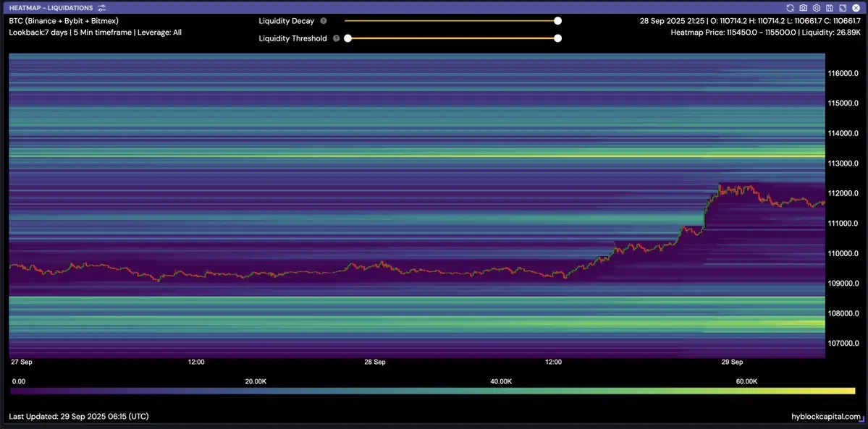This screenshot has height=429, width=868.
Task: Close the Heatmap Liquidations panel
Action: pos(855,8)
